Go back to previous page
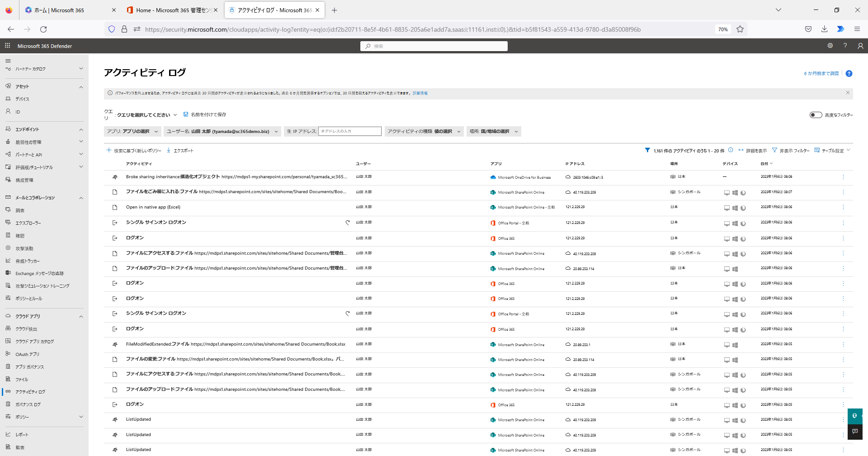This screenshot has width=868, height=456. click(x=11, y=29)
